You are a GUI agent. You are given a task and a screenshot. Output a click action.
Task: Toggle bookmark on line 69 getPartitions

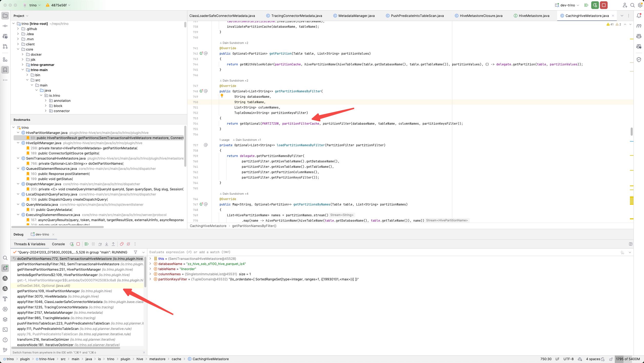click(28, 138)
